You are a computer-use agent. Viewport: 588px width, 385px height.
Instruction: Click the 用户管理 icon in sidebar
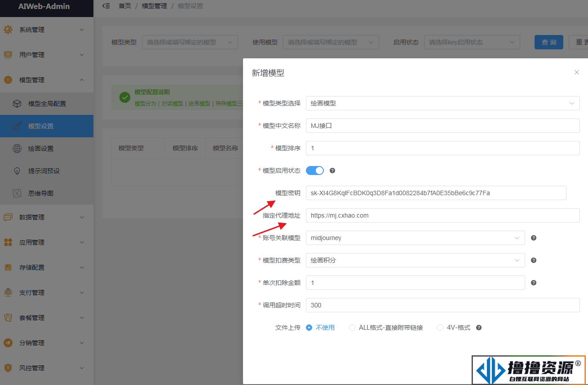pos(8,55)
